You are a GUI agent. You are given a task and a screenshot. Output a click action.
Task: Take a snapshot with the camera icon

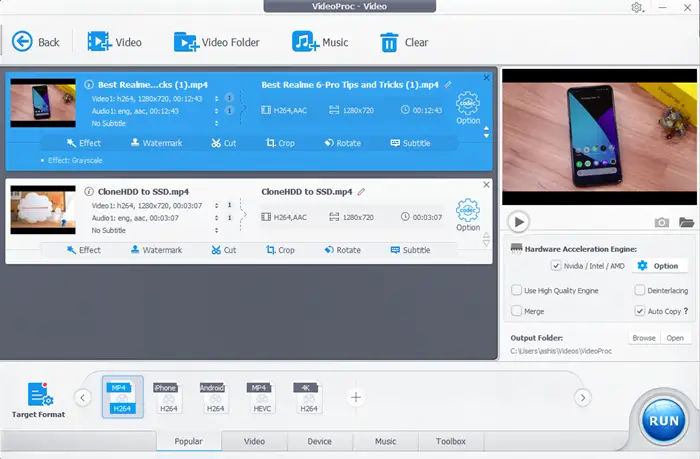[x=662, y=222]
